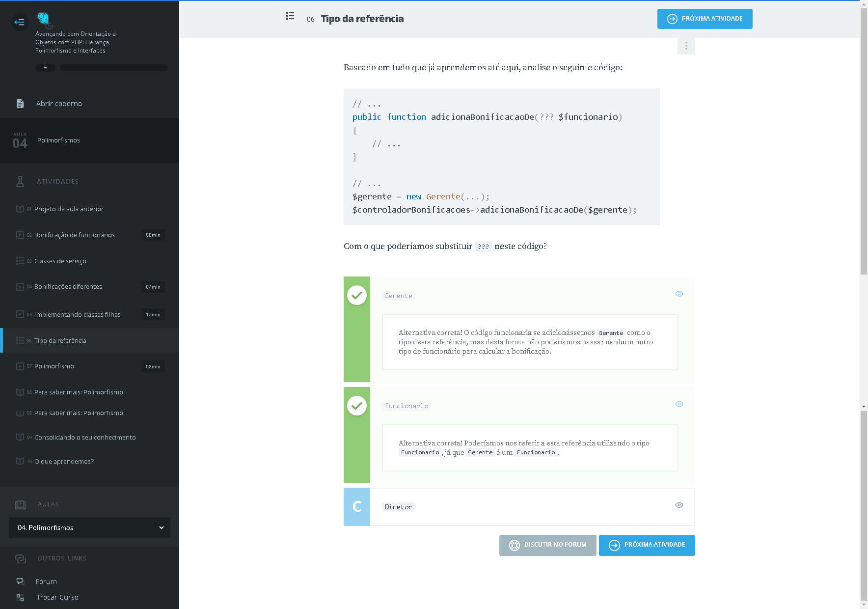This screenshot has height=609, width=868.
Task: Click the Atividades flask icon
Action: (20, 182)
